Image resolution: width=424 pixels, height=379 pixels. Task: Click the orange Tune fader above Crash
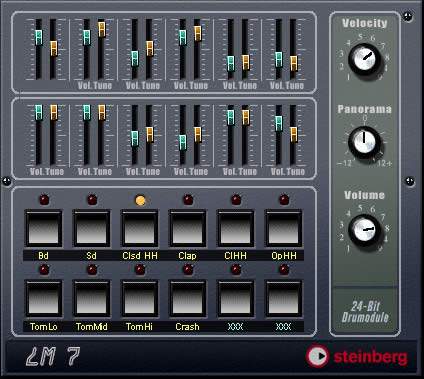coord(198,135)
